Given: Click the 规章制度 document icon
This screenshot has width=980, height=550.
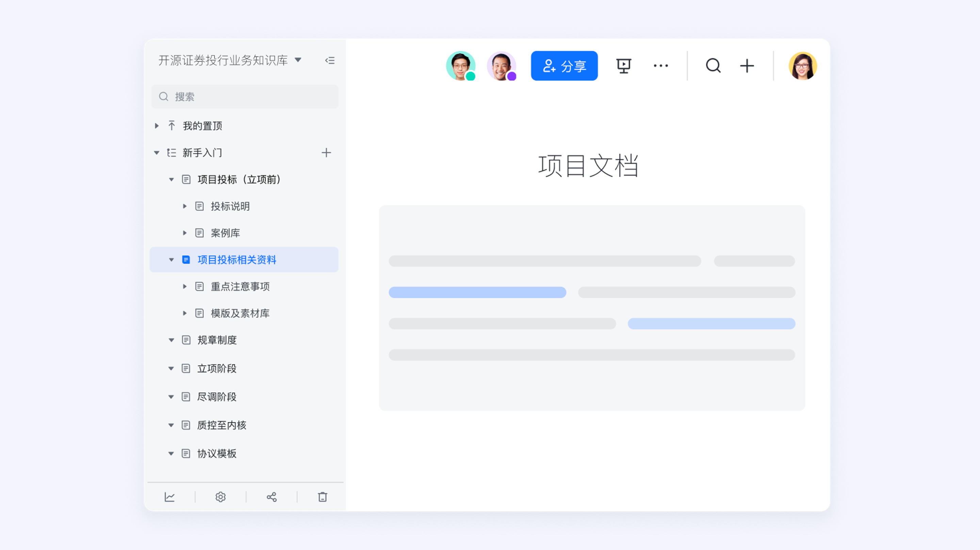Looking at the screenshot, I should 186,340.
